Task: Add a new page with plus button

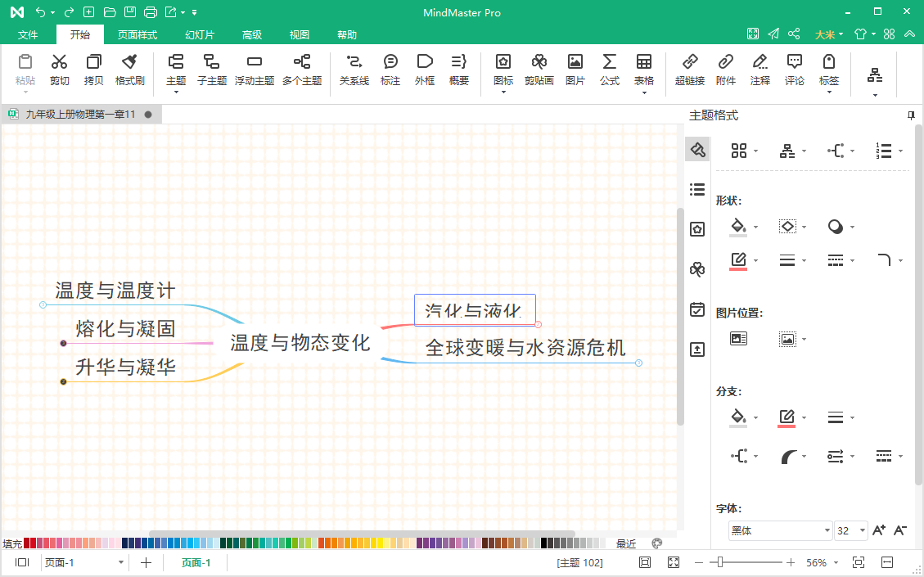Action: (146, 562)
